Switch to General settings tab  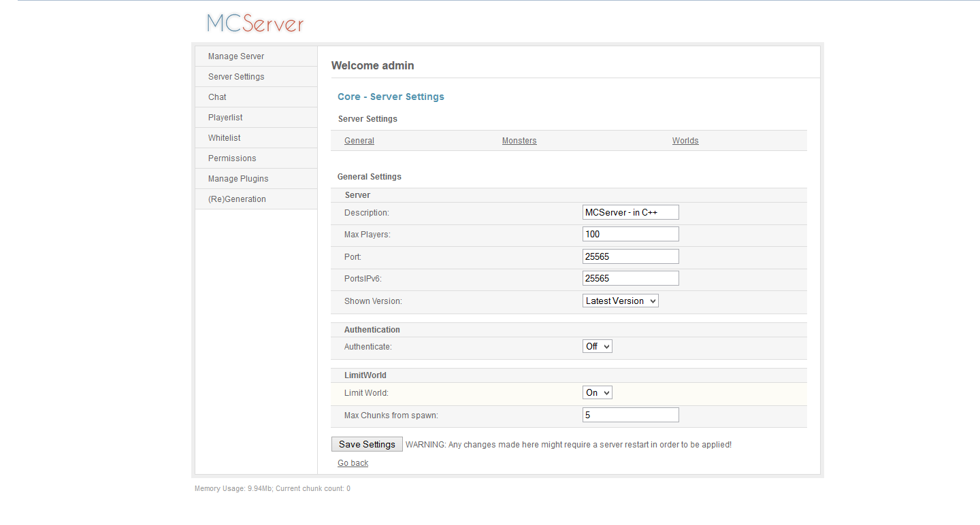(359, 141)
